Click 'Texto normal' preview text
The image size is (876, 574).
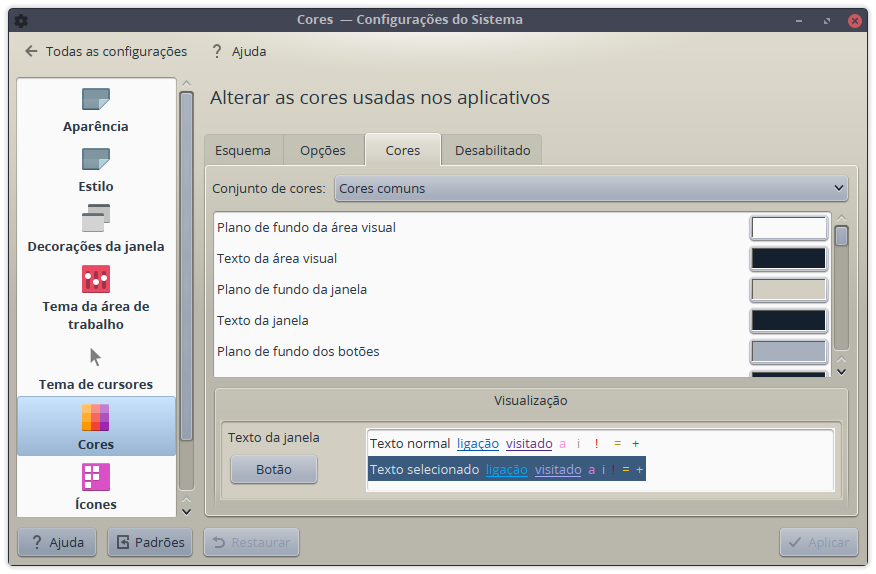coord(410,444)
